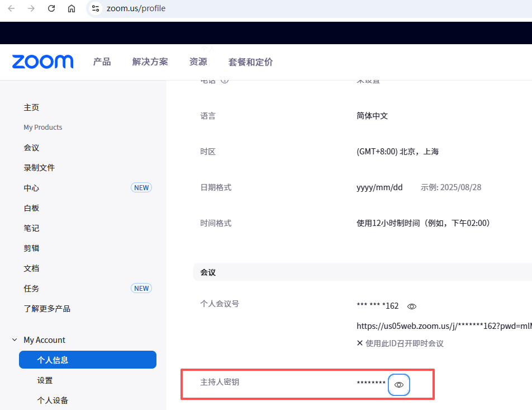Click 示例: 2025/08/28 date example
Screen dimensions: 532x410
[451, 187]
